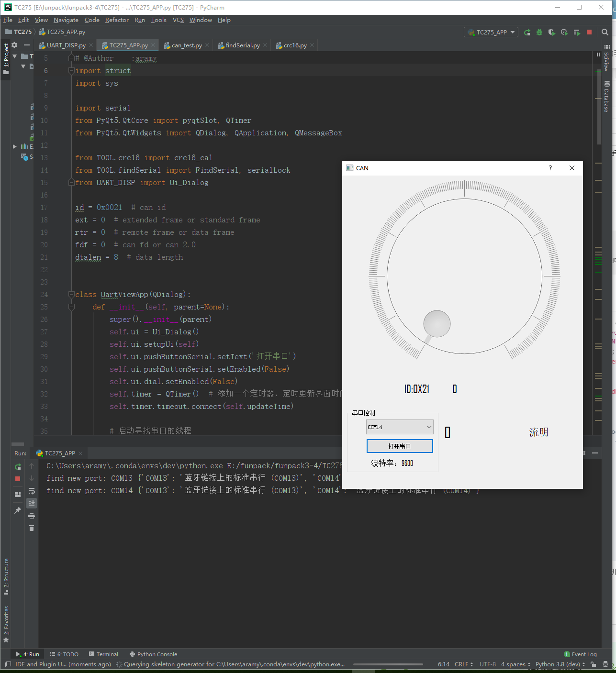Open Python 3.8 (dev) interpreter selector

point(560,664)
